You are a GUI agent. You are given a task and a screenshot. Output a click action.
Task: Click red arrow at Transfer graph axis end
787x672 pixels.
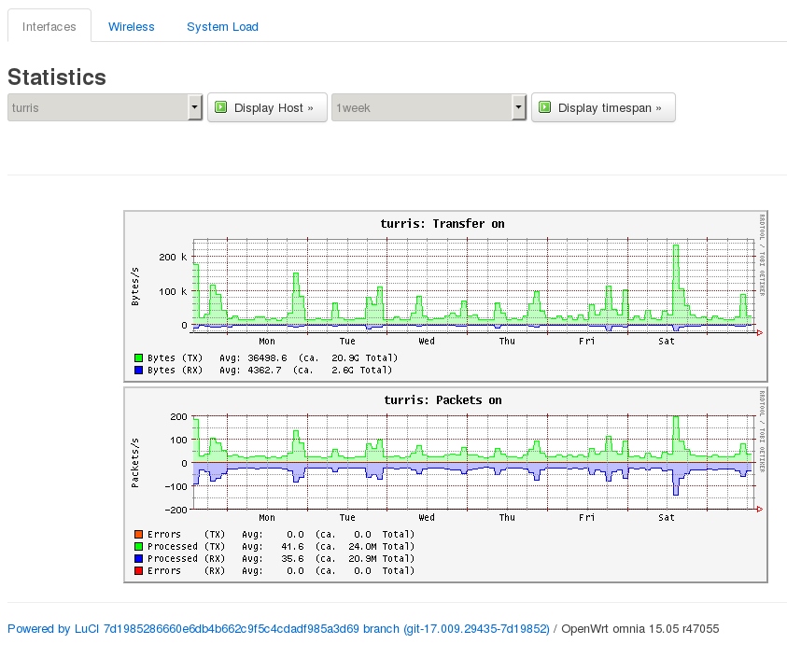click(760, 333)
